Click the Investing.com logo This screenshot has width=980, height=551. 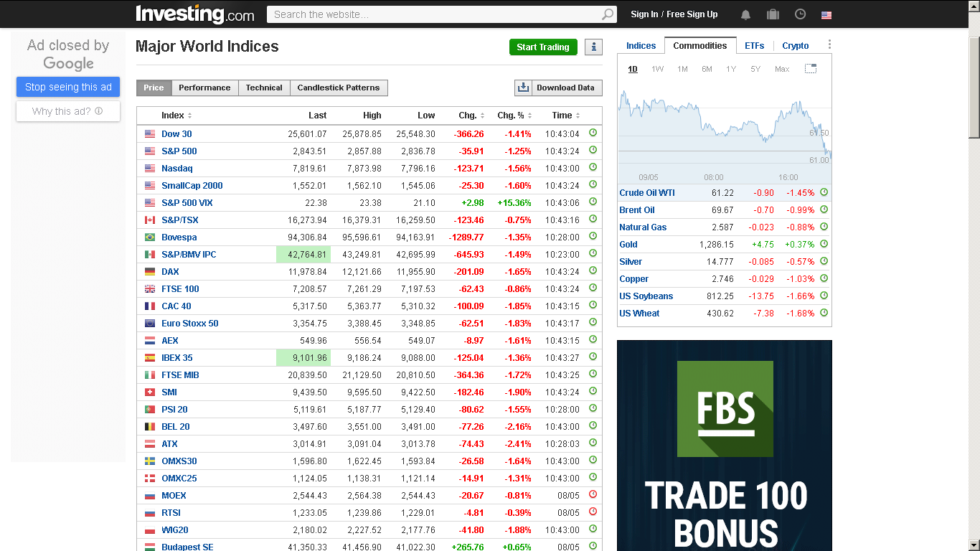(195, 14)
